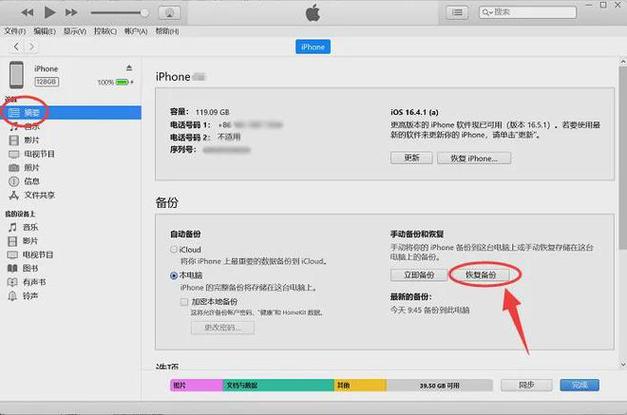Open the 控制(C) menu
The height and width of the screenshot is (415, 627).
pos(105,31)
